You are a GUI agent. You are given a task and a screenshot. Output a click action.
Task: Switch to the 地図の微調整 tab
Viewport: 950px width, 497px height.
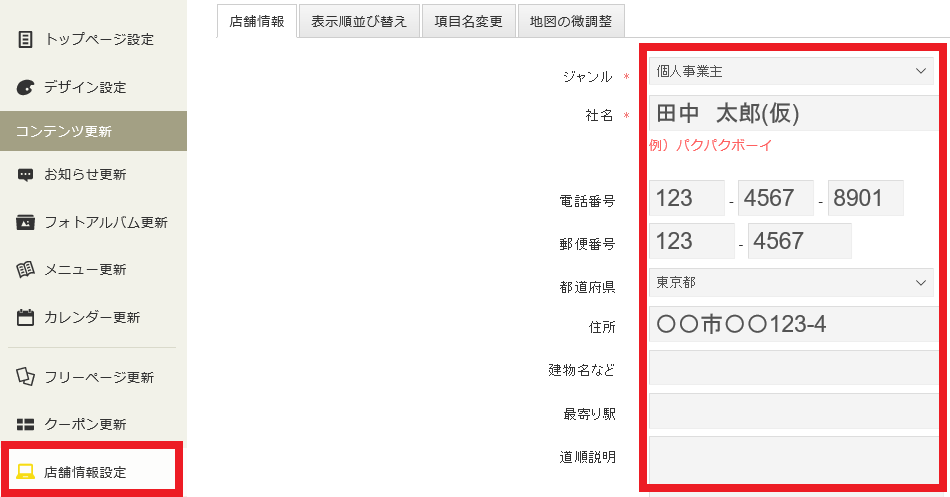click(571, 21)
